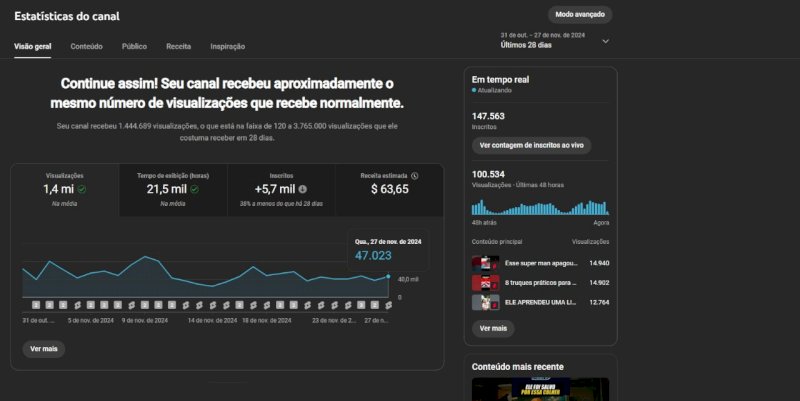800x401 pixels.
Task: Click Ver mais in the Em tempo real panel
Action: pyautogui.click(x=493, y=329)
